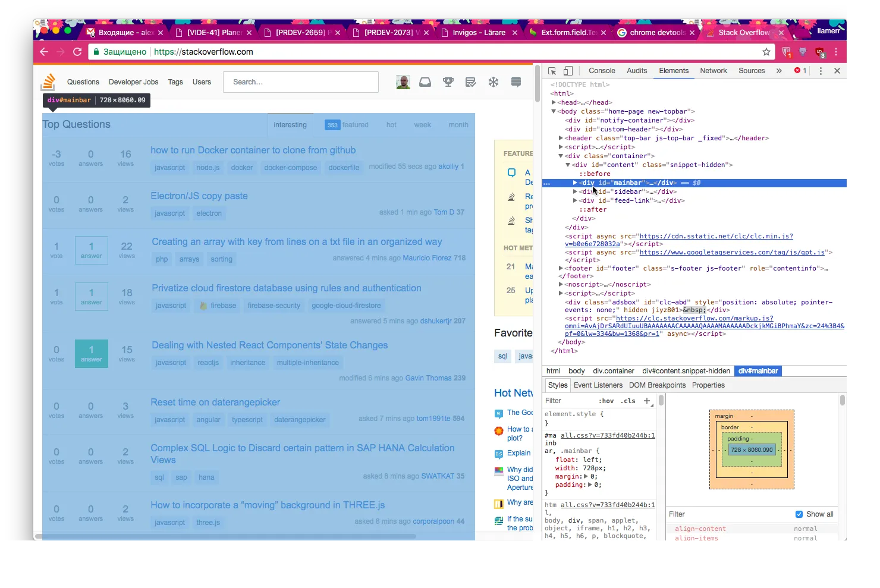Expand the footer element node
Viewport: 880px width, 588px height.
pyautogui.click(x=561, y=268)
